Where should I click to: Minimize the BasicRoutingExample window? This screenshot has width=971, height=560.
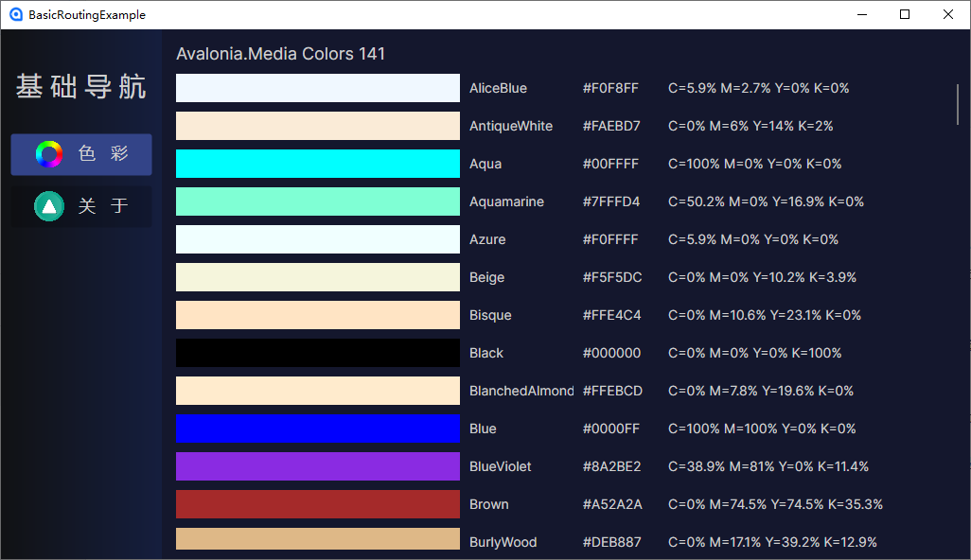(x=862, y=14)
